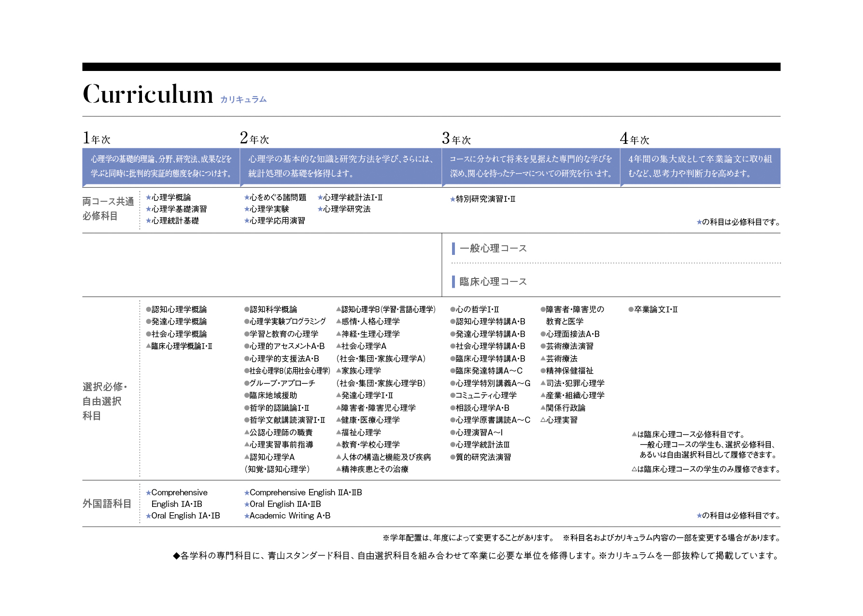The width and height of the screenshot is (863, 616).
Task: Click 臨床心理学概論Ⅰ·Ⅱ course
Action: pos(179,346)
